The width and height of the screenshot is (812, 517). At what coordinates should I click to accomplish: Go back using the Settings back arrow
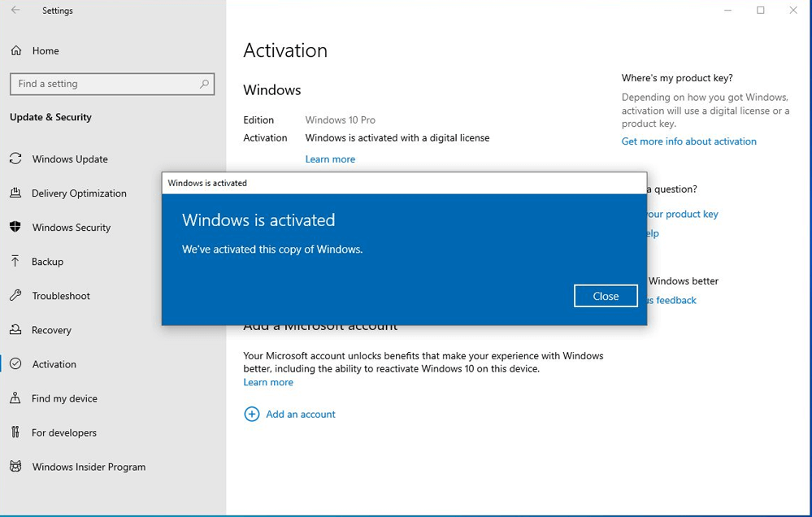click(15, 11)
